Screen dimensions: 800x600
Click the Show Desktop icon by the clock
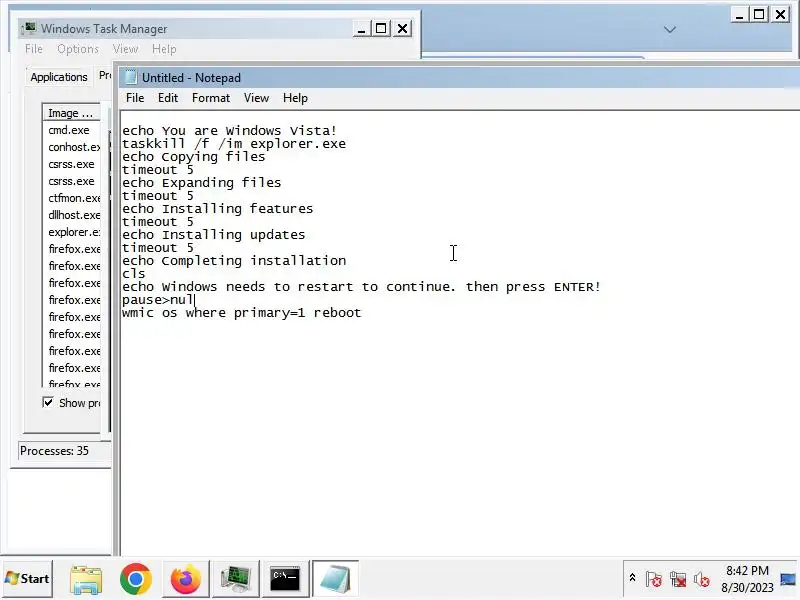[788, 580]
